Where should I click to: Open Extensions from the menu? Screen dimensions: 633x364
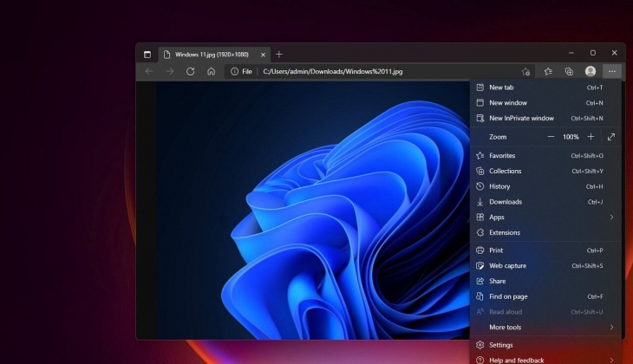(545, 232)
